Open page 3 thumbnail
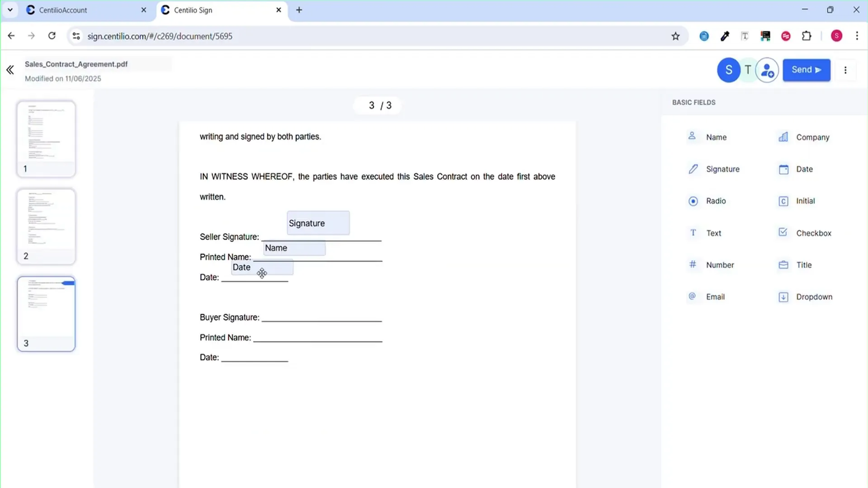The image size is (868, 488). pyautogui.click(x=46, y=314)
